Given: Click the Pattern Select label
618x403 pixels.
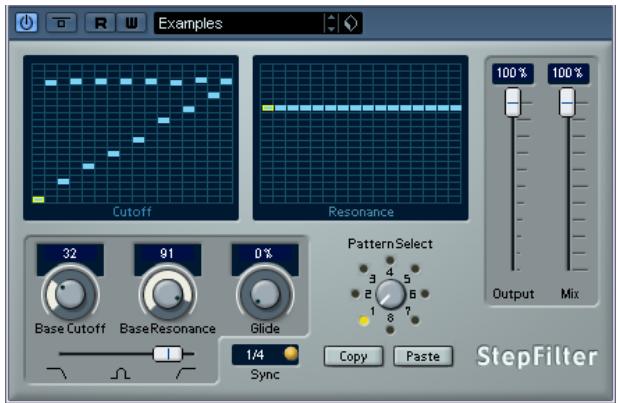Looking at the screenshot, I should pyautogui.click(x=390, y=244).
